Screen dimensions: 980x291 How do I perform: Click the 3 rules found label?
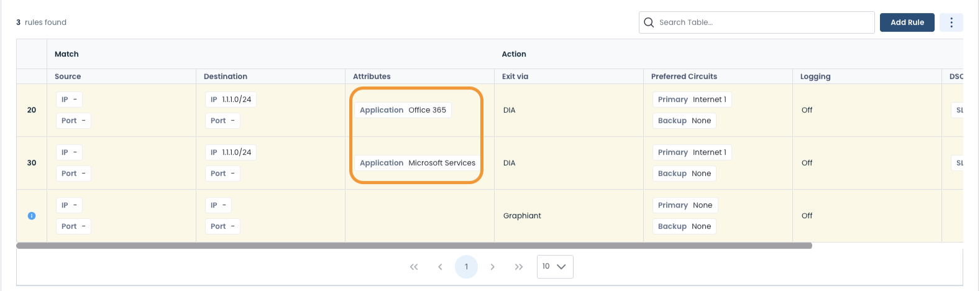[x=41, y=22]
